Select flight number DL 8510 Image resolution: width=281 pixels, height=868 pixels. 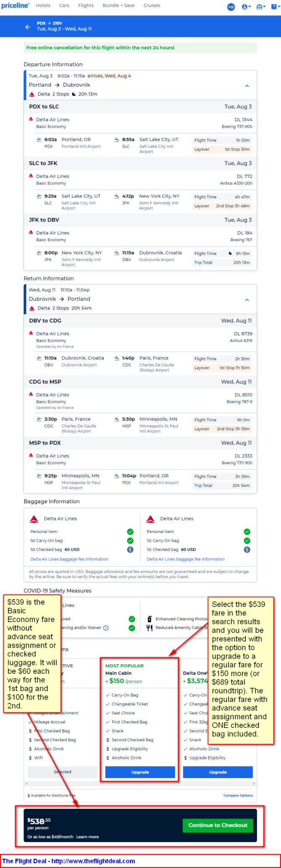click(243, 395)
